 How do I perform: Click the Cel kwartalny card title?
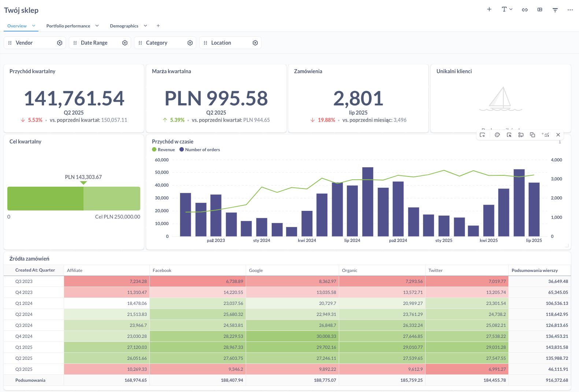point(25,142)
